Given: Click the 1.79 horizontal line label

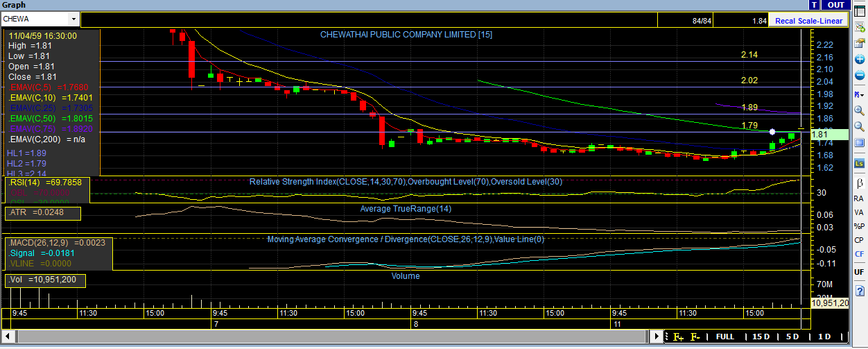Looking at the screenshot, I should click(x=749, y=126).
